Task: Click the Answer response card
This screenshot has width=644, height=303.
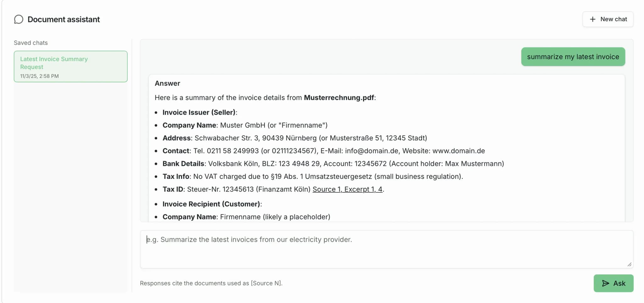Action: click(387, 148)
